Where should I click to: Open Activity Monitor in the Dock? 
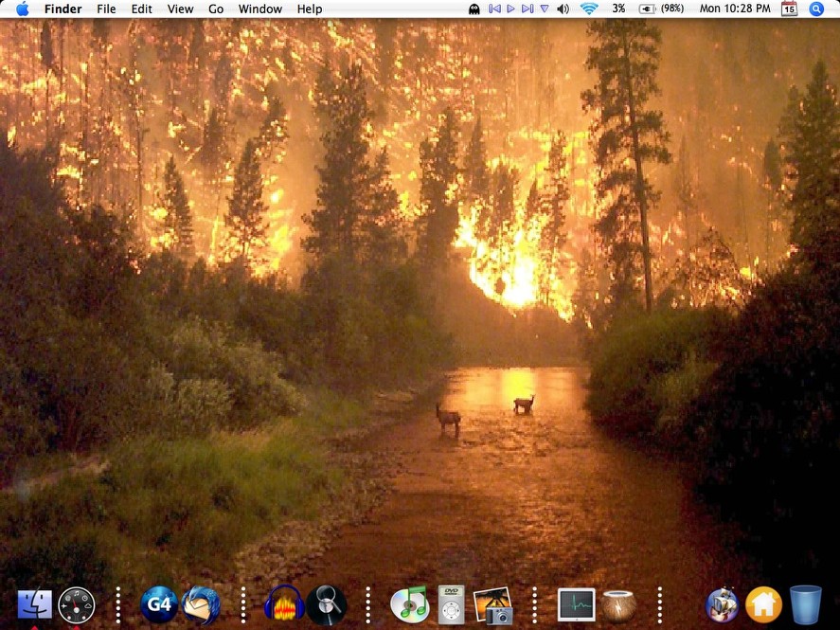click(x=577, y=604)
